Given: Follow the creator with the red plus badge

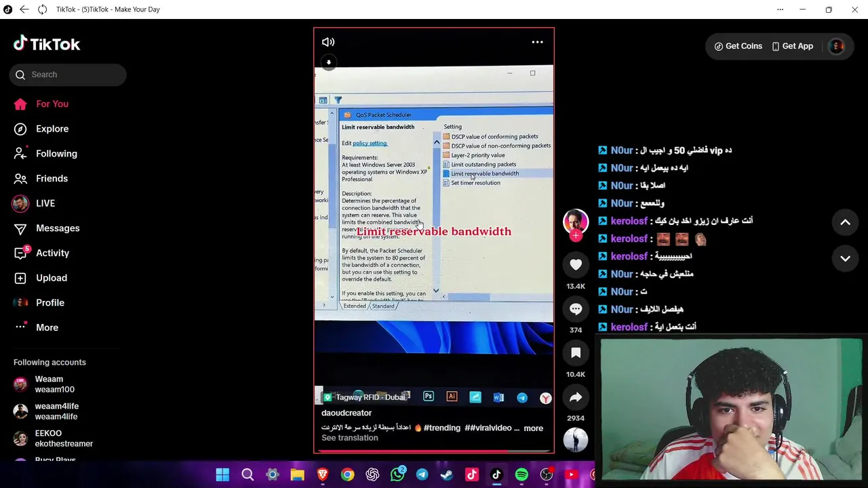Looking at the screenshot, I should 576,236.
